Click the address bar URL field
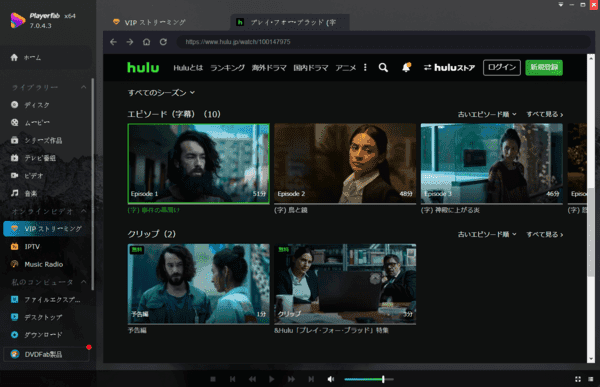Image resolution: width=600 pixels, height=387 pixels. (383, 42)
